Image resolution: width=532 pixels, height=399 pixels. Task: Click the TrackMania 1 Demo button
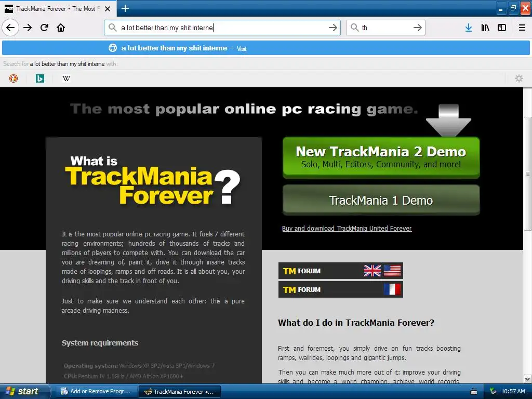tap(381, 200)
